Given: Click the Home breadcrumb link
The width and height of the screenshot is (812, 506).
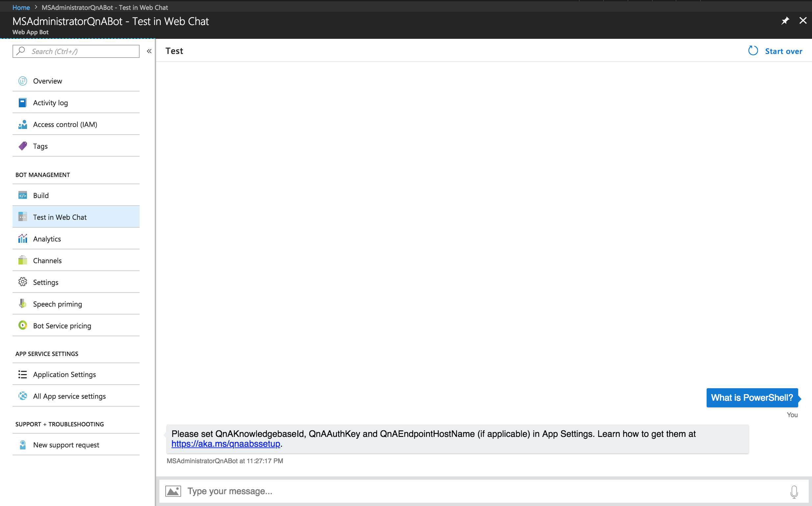Looking at the screenshot, I should click(21, 7).
